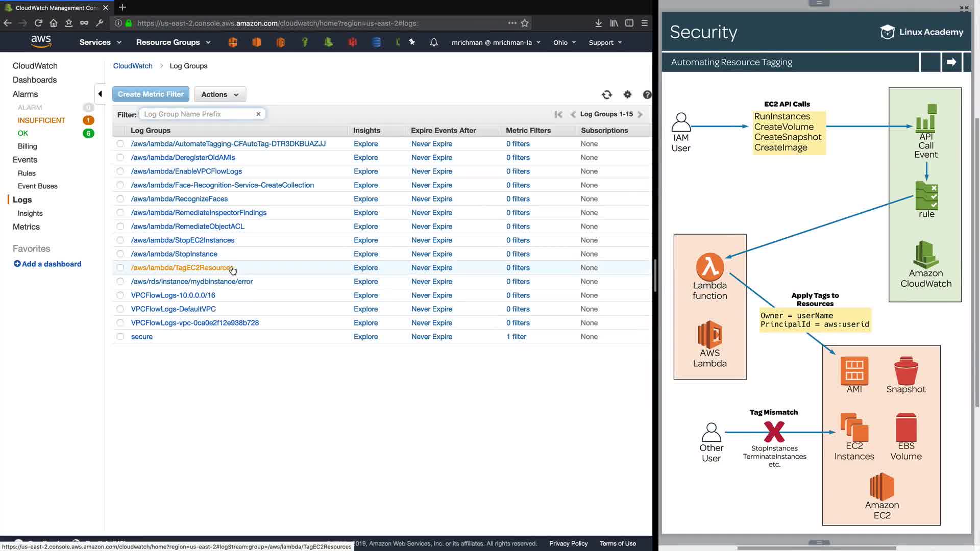Image resolution: width=980 pixels, height=551 pixels.
Task: Expand the Services menu
Action: (100, 42)
